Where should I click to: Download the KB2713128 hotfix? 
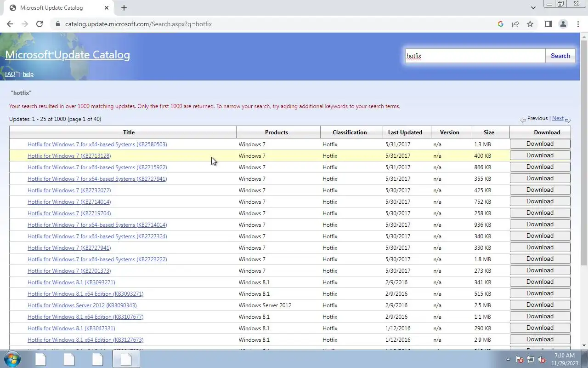pos(540,155)
